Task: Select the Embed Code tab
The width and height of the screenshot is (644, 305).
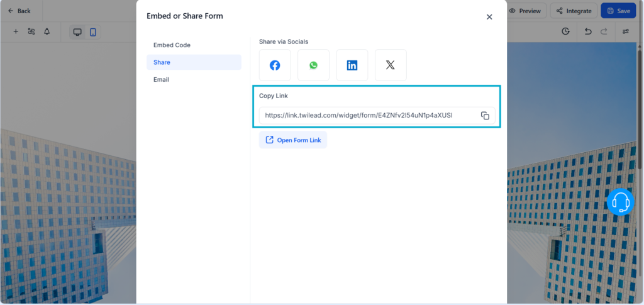Action: point(172,45)
